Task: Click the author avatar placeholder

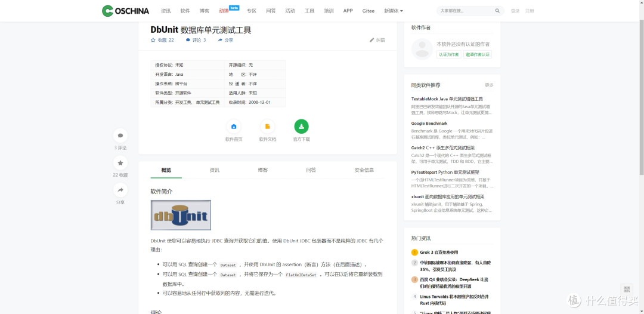Action: click(x=422, y=49)
